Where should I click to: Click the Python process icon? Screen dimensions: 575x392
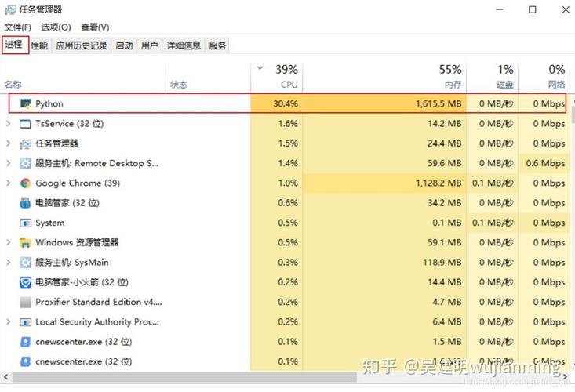coord(25,104)
